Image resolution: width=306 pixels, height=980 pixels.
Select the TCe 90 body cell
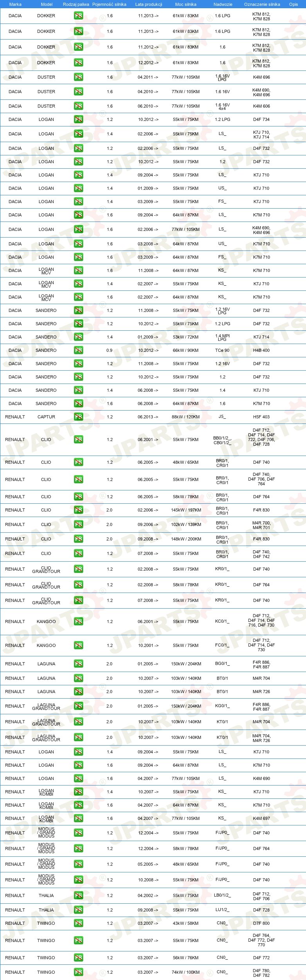coord(222,350)
